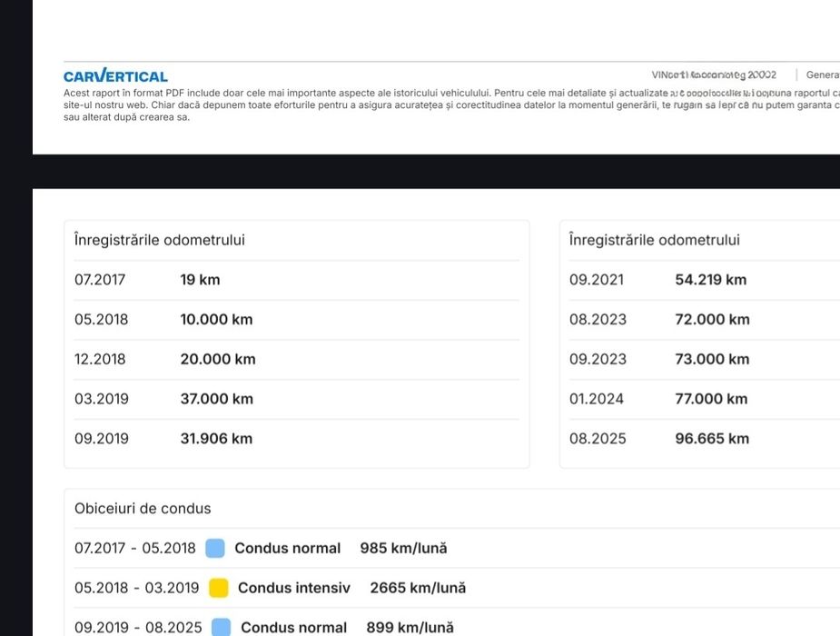Click the Condus intensiv label
The height and width of the screenshot is (636, 840).
(x=293, y=588)
